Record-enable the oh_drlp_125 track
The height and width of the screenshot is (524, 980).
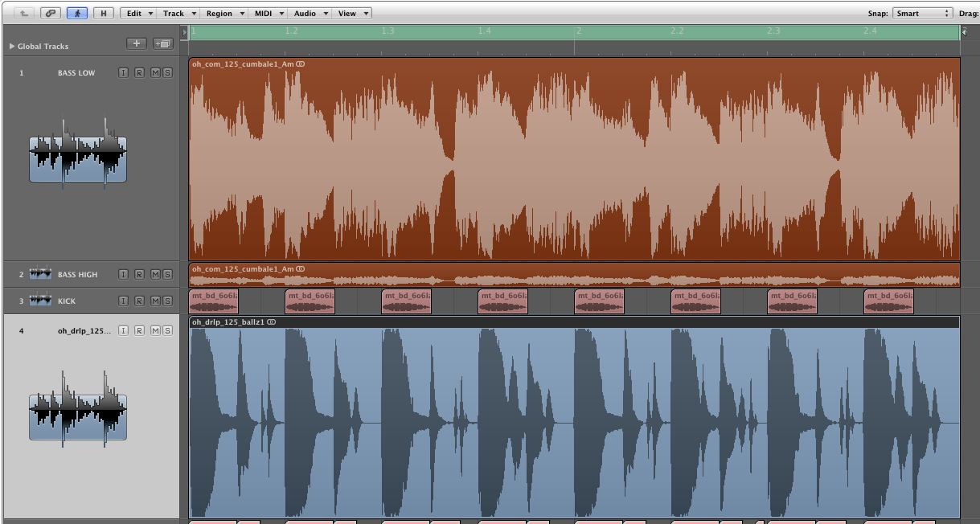(139, 331)
